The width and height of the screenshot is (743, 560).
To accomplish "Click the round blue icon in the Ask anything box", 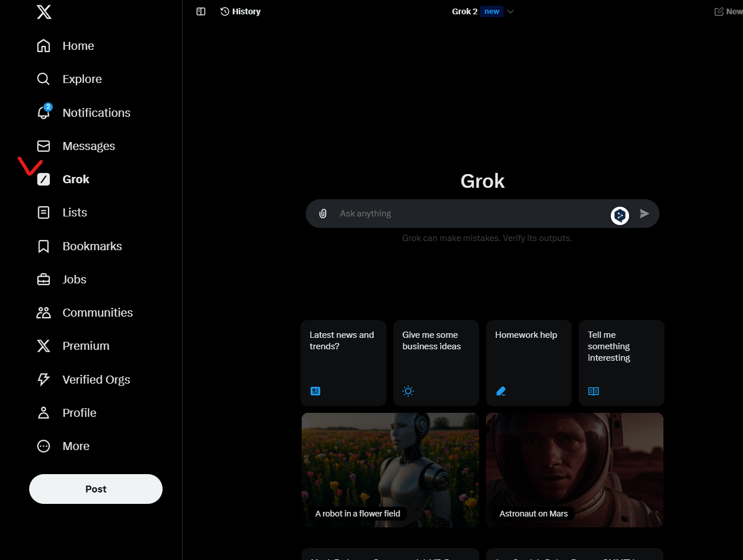I will pos(620,215).
